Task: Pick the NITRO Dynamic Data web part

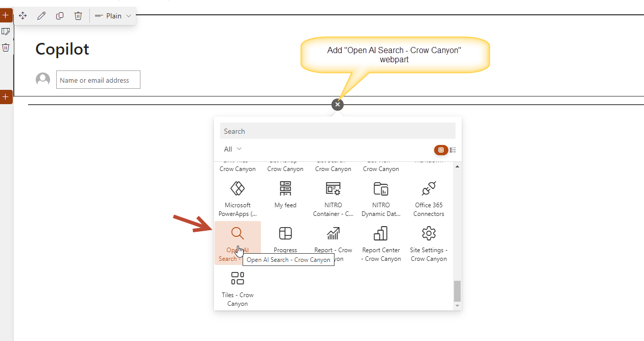Action: [x=381, y=198]
